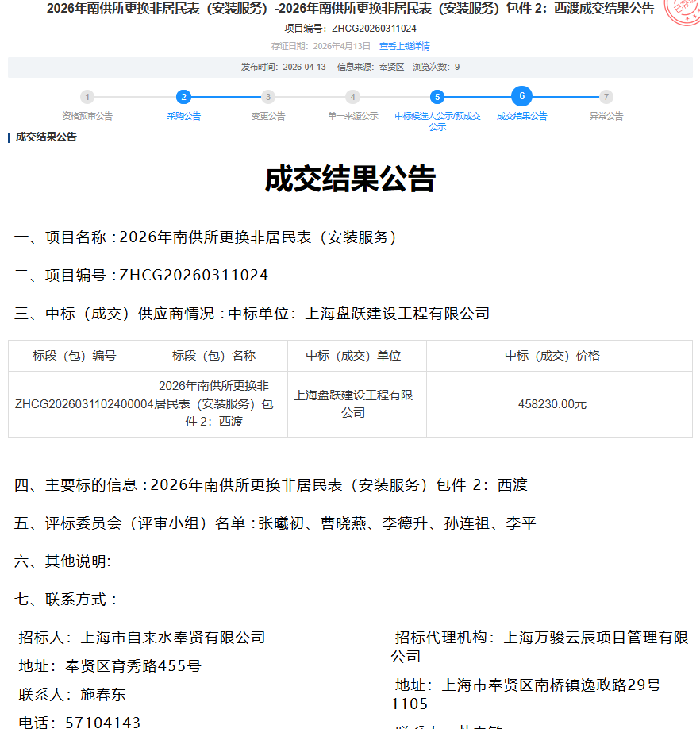Go to the 单一来源公示 step label
Viewport: 700px width, 729px height.
352,116
